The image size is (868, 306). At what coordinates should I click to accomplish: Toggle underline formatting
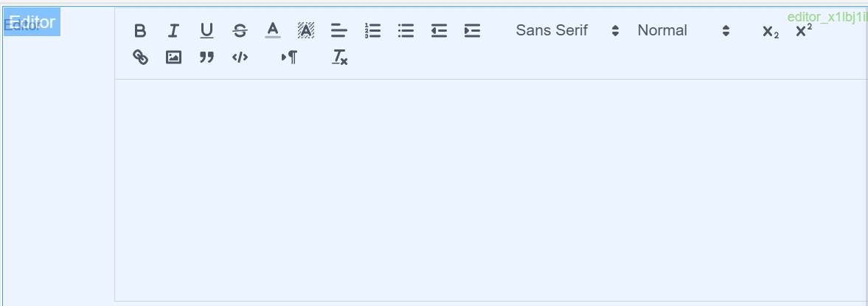(206, 31)
